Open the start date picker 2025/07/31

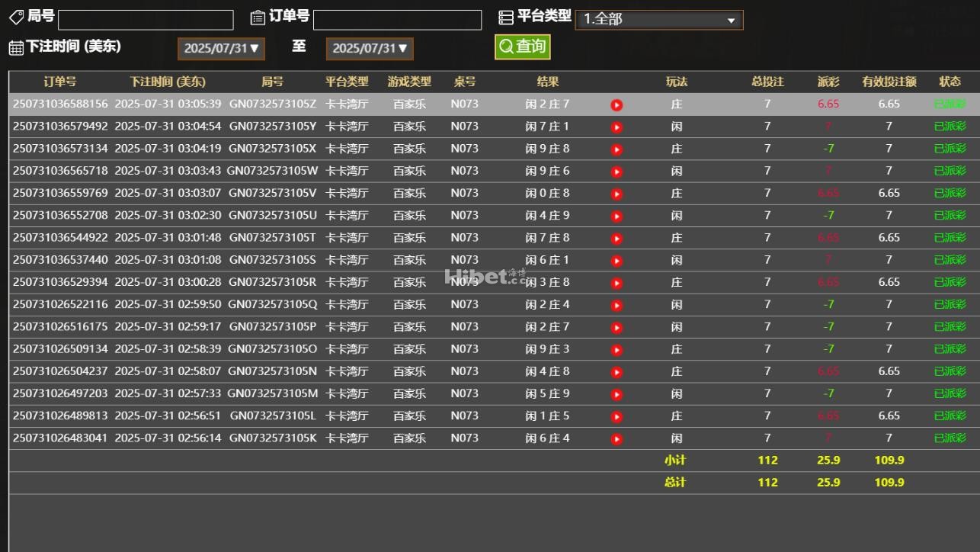point(221,49)
